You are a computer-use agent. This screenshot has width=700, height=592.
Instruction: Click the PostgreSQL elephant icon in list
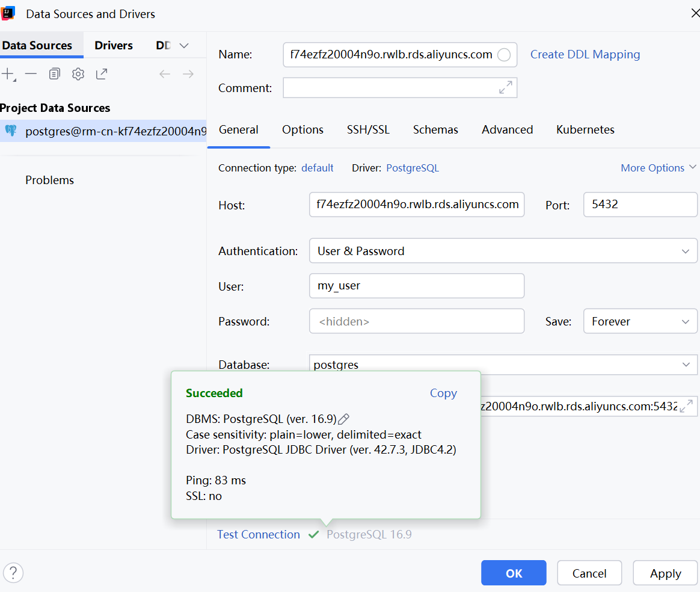(x=11, y=131)
